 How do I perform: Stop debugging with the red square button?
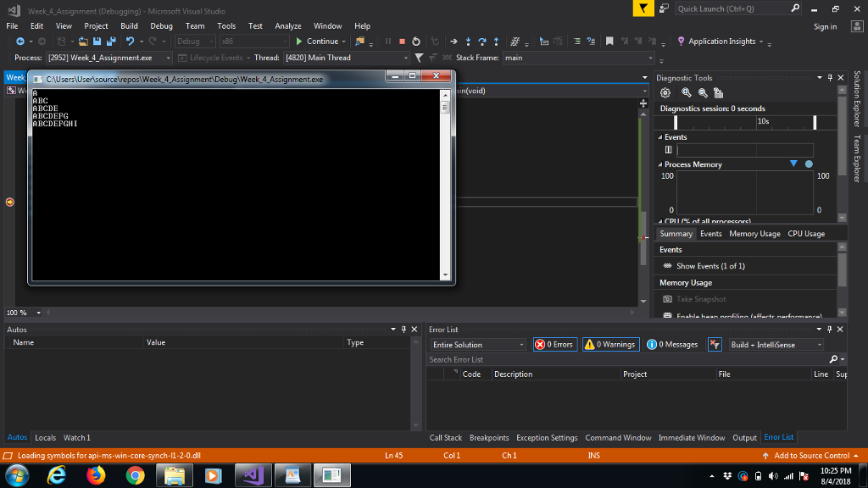pos(402,41)
